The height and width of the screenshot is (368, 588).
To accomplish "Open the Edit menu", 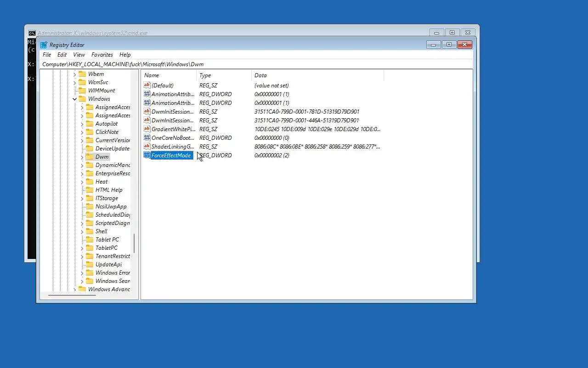I will [62, 55].
